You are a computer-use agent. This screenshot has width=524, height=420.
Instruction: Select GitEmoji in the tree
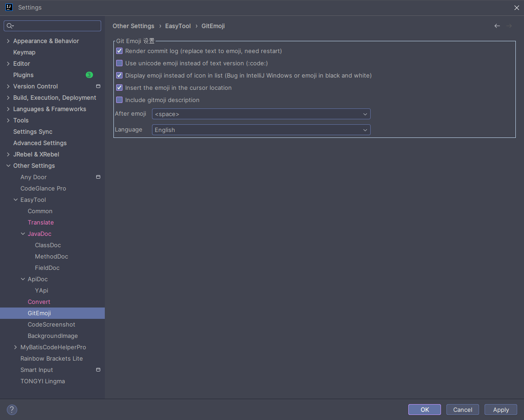[x=39, y=313]
